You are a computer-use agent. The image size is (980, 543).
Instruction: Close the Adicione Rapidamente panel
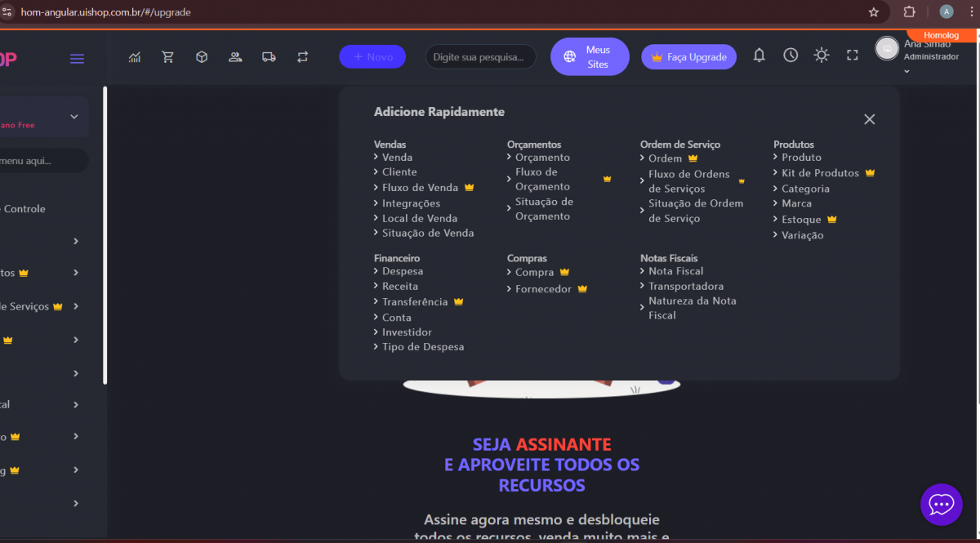[870, 119]
